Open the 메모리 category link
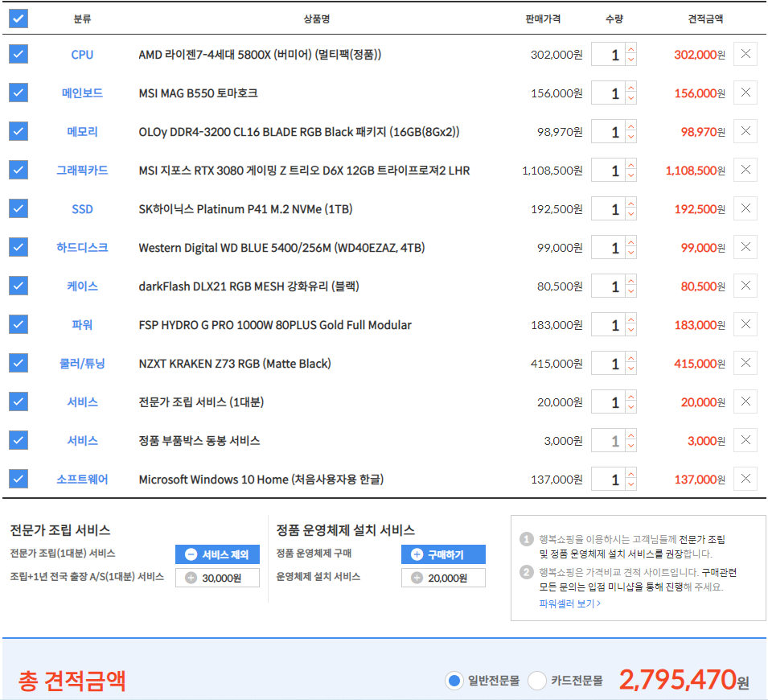 click(x=82, y=132)
